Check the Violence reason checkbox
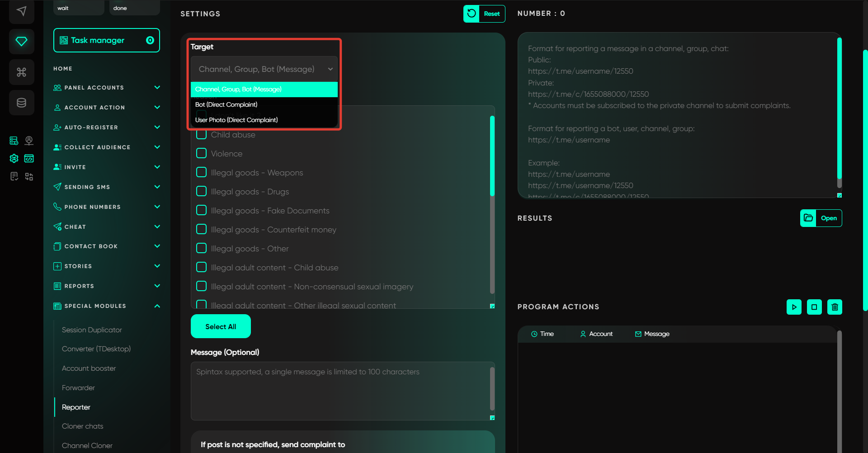 pos(202,153)
